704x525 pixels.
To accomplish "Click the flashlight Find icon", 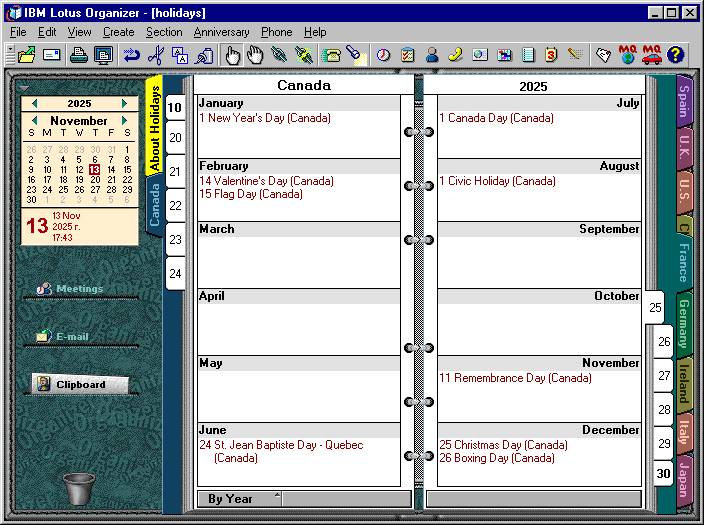I will [354, 55].
